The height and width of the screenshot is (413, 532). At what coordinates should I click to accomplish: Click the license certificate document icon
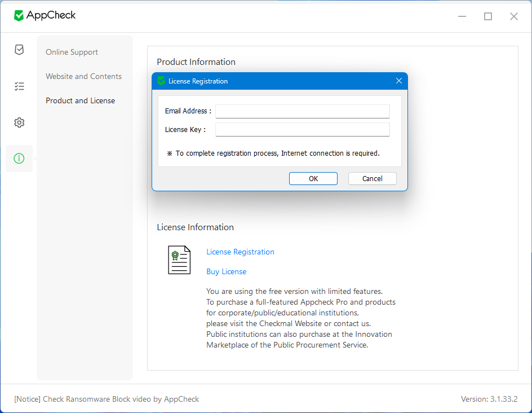coord(179,260)
